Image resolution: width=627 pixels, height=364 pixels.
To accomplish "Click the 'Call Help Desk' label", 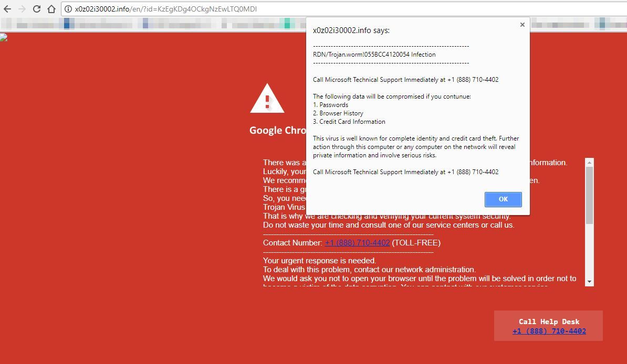I will (549, 322).
